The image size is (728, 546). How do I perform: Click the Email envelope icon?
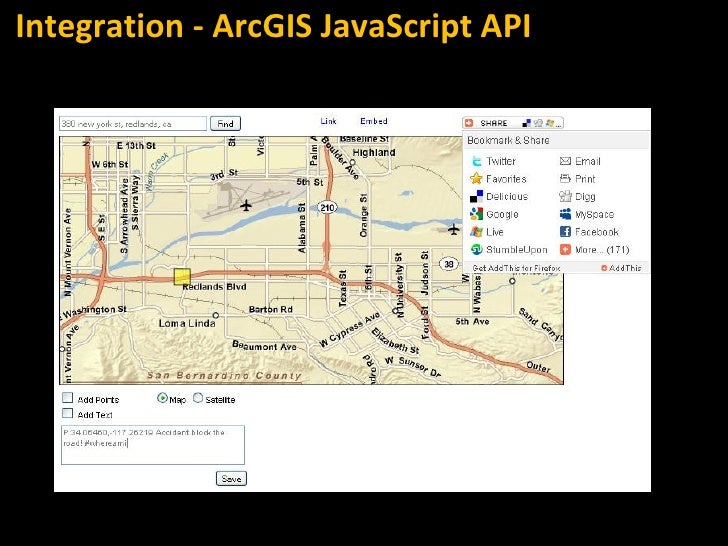tap(565, 161)
